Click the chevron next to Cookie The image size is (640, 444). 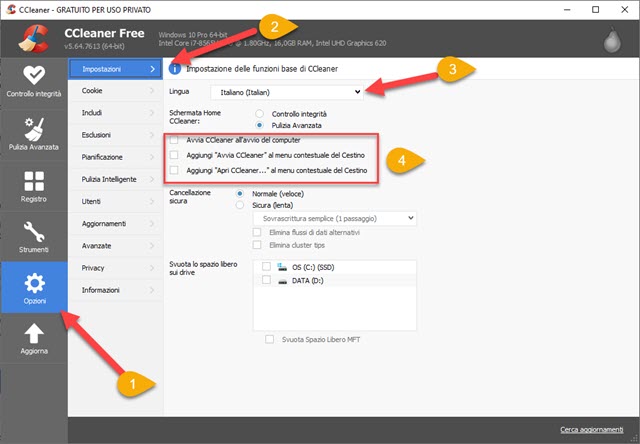[x=152, y=91]
